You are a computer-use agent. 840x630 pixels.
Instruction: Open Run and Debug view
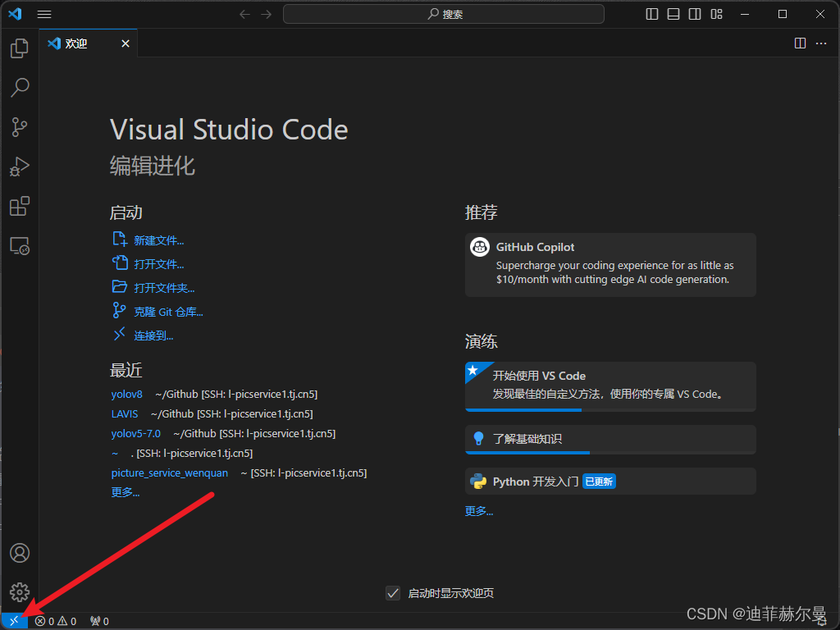tap(20, 167)
